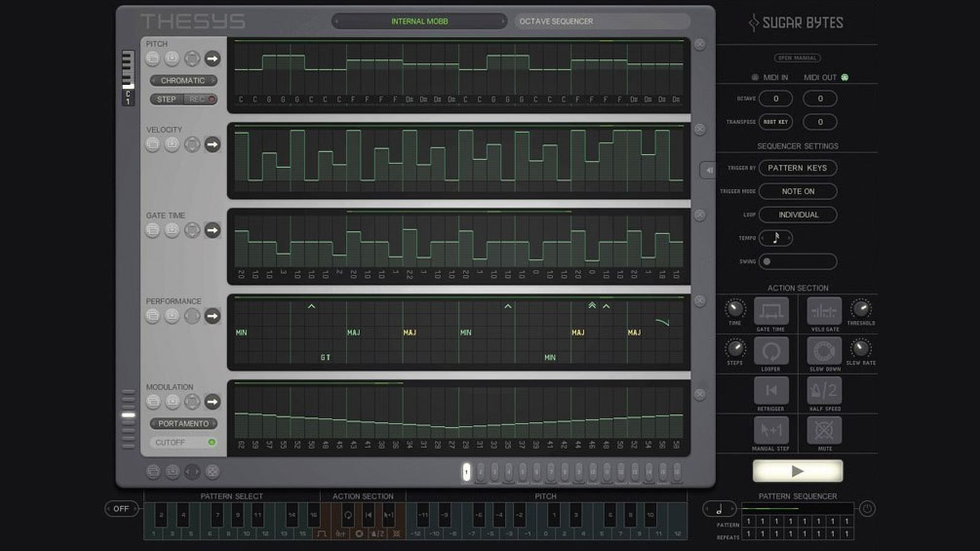The image size is (980, 551).
Task: Select the Octave Sequencer tab
Action: pyautogui.click(x=556, y=21)
